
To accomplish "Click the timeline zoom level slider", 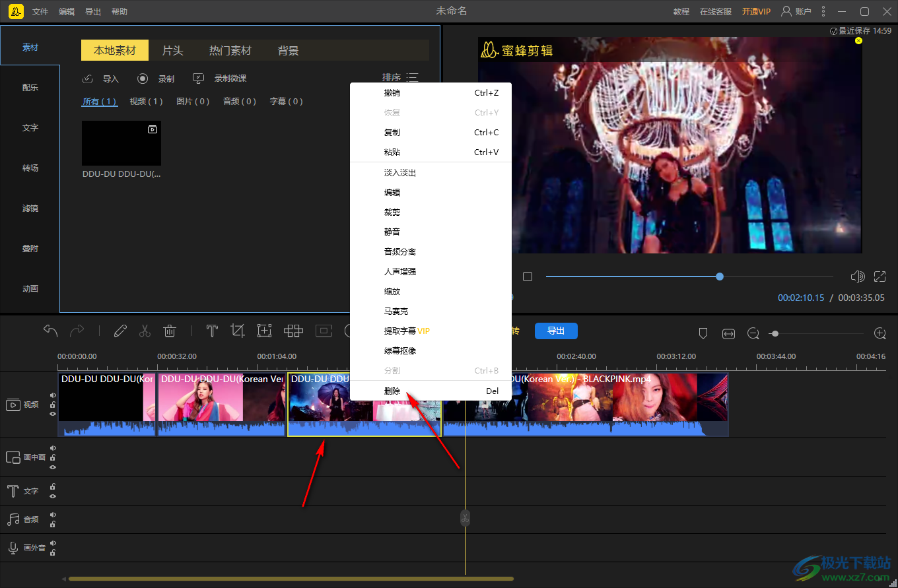I will [x=817, y=334].
